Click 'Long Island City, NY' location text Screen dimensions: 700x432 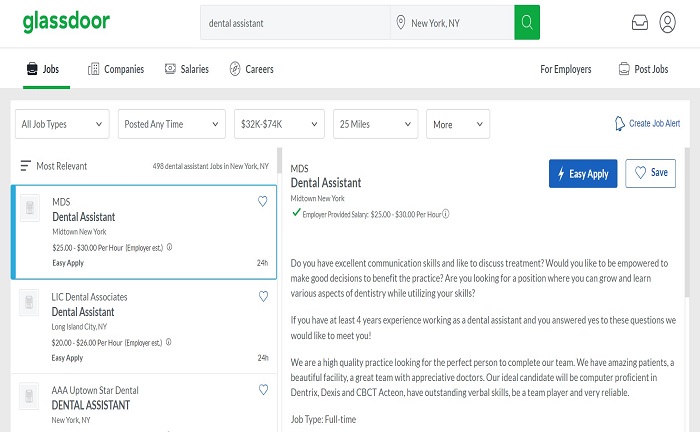[79, 327]
